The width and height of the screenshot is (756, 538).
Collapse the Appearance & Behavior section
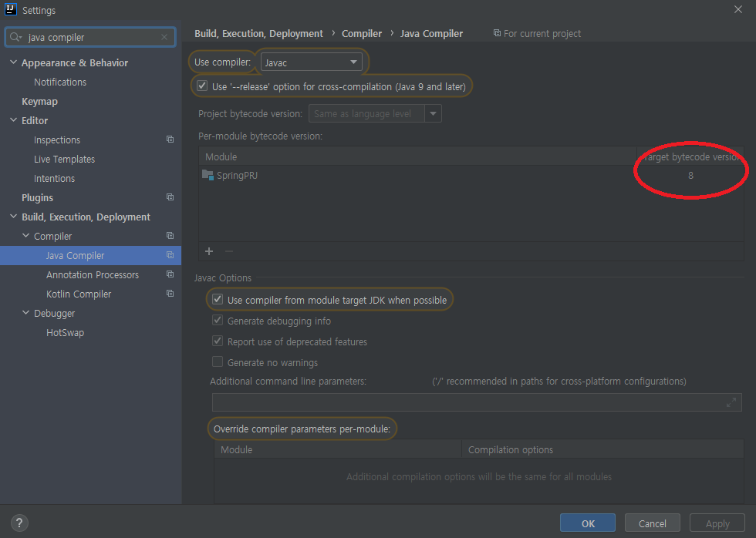coord(14,62)
